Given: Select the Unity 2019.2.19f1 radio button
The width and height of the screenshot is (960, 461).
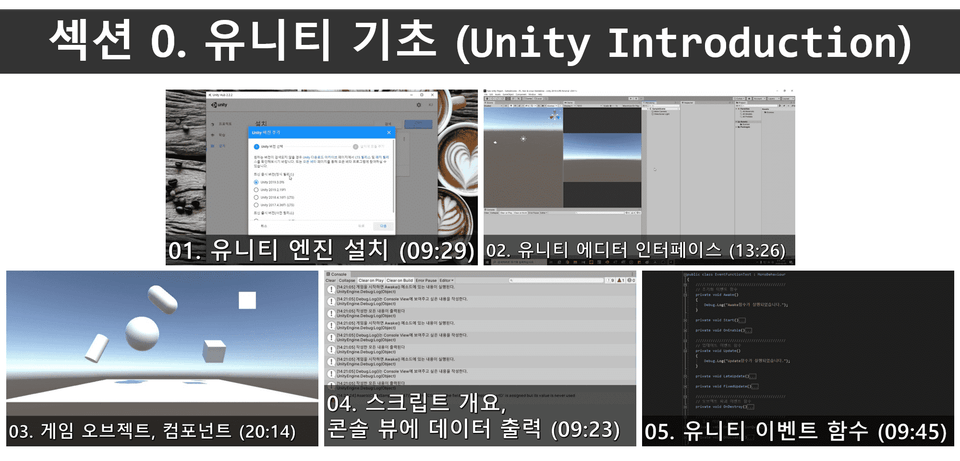Looking at the screenshot, I should (256, 190).
